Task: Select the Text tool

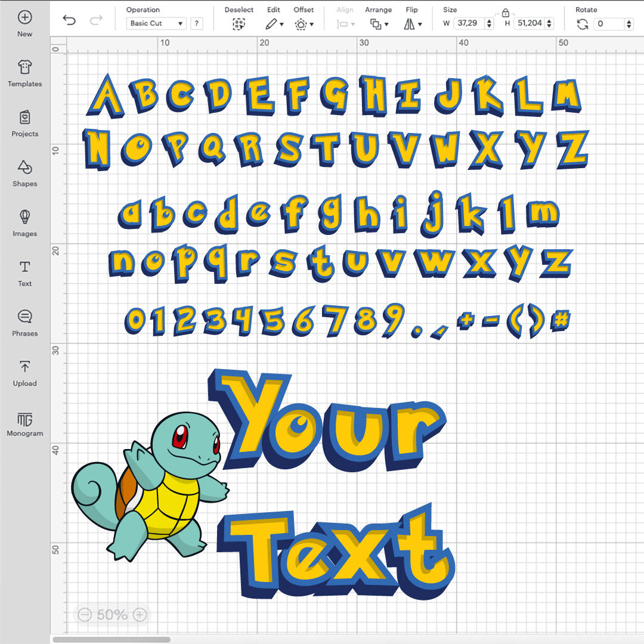Action: click(24, 271)
